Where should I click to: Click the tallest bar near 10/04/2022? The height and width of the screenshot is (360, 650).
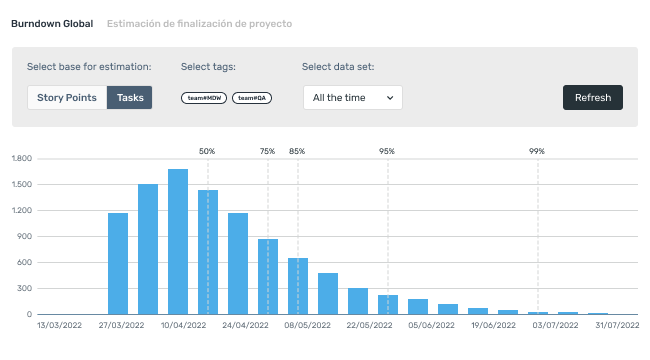pyautogui.click(x=178, y=242)
